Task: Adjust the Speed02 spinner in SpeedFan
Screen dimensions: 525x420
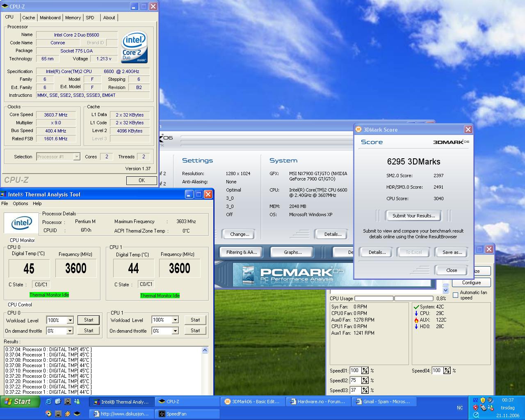Action: 365,380
